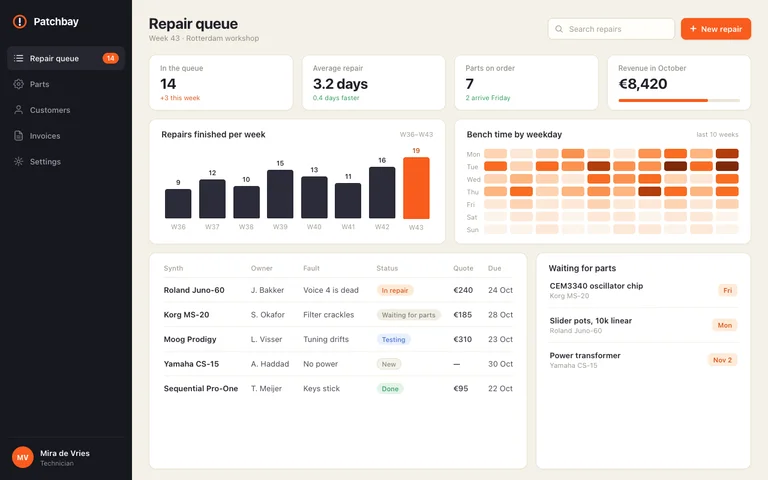Open the Roland Juno-60 repair row

tap(338, 290)
